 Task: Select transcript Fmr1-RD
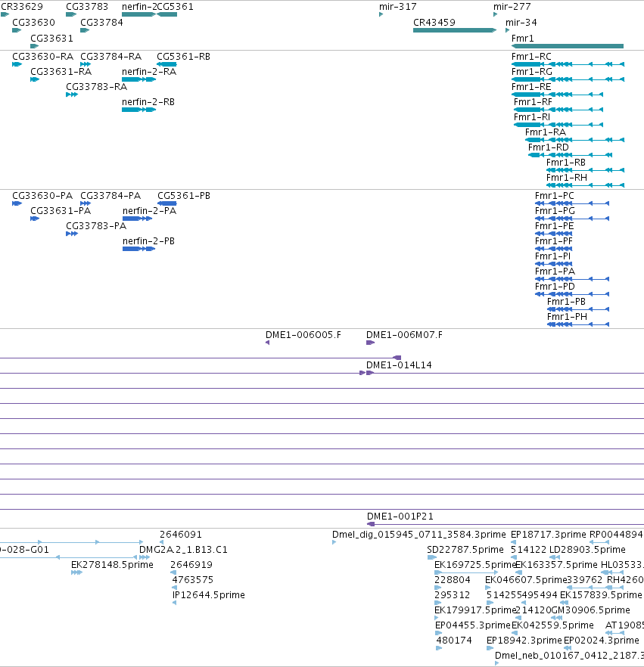coord(571,155)
